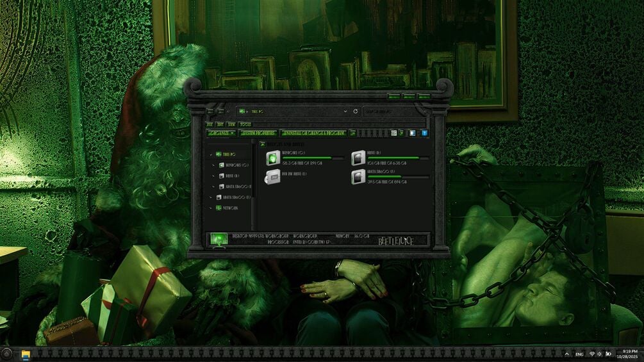Click the ENG language indicator

pyautogui.click(x=579, y=354)
